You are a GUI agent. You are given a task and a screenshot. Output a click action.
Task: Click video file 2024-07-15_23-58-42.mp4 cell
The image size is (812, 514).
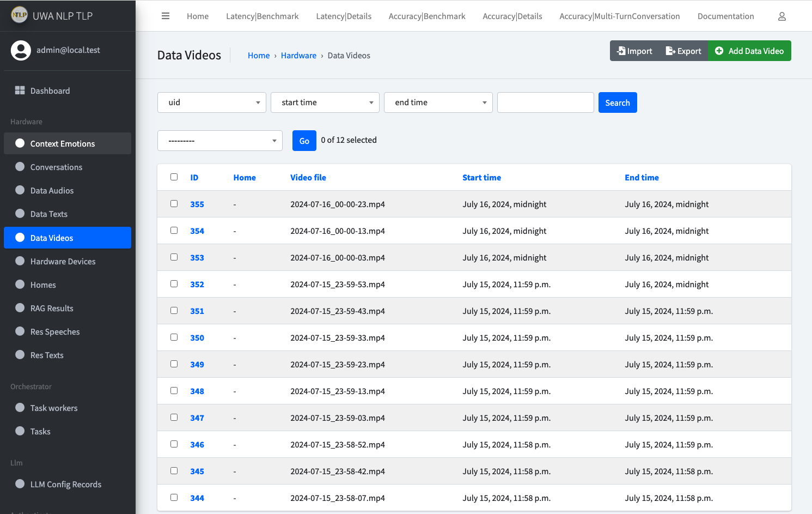point(338,471)
